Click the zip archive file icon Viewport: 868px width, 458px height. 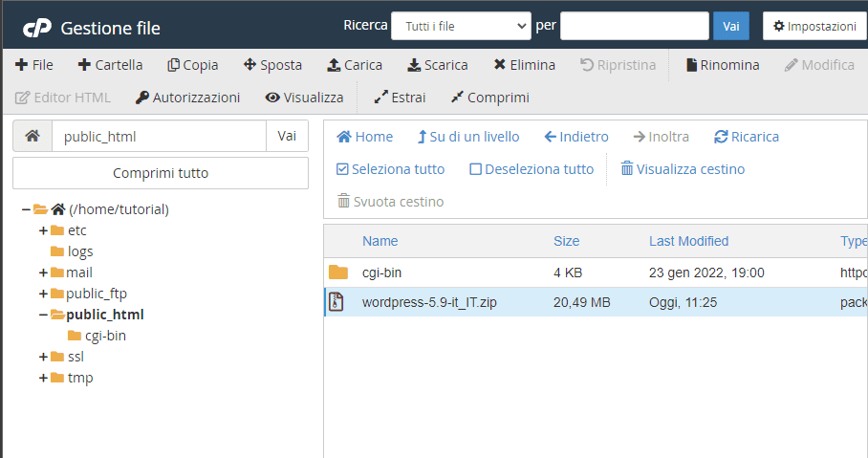click(x=336, y=302)
